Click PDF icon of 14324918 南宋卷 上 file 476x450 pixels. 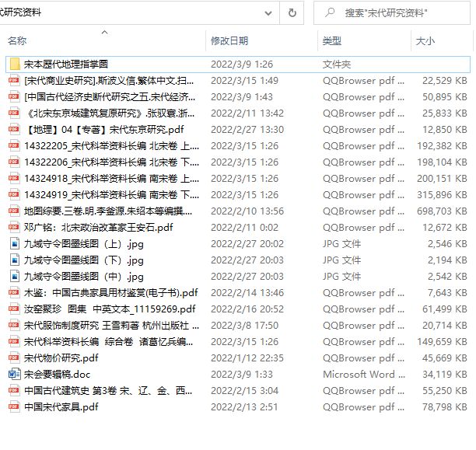[14, 179]
